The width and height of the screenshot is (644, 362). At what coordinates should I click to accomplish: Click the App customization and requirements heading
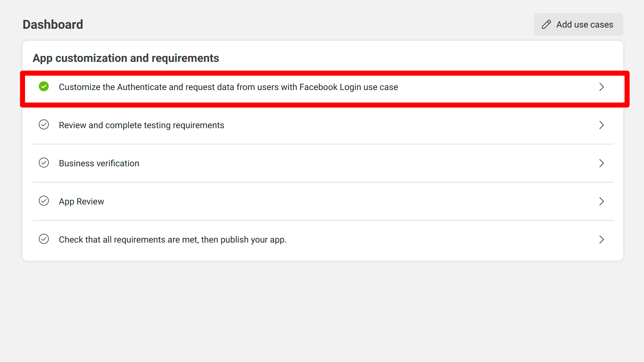[x=126, y=58]
